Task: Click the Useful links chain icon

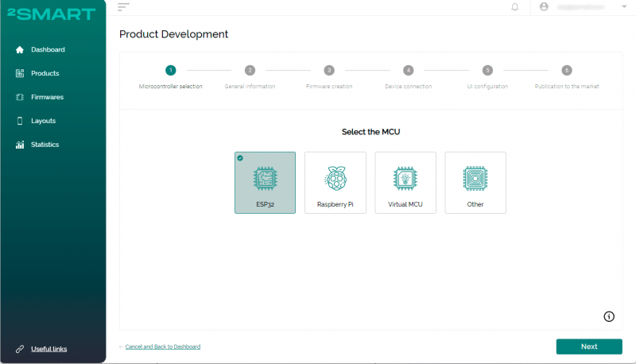Action: (20, 349)
